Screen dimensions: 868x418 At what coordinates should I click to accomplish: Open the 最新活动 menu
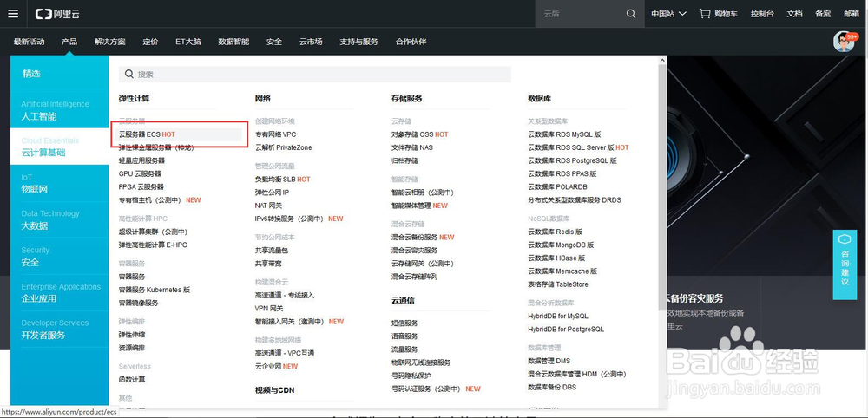coord(29,42)
